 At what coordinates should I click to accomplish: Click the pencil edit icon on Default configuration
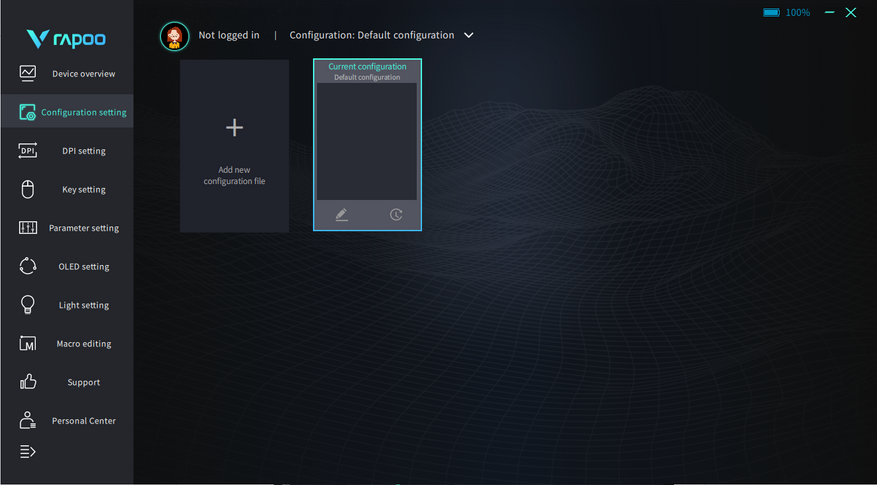(x=342, y=214)
